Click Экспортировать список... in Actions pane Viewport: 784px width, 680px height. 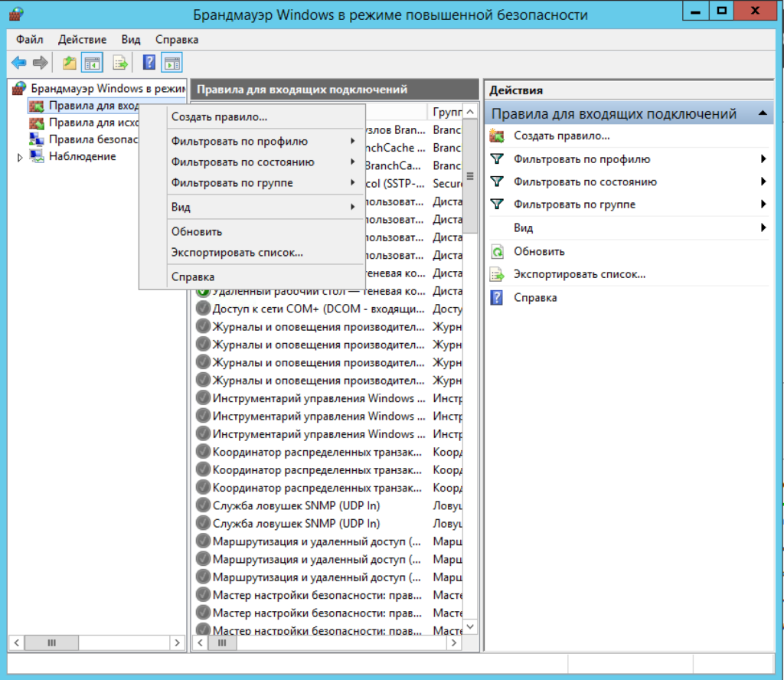coord(580,274)
